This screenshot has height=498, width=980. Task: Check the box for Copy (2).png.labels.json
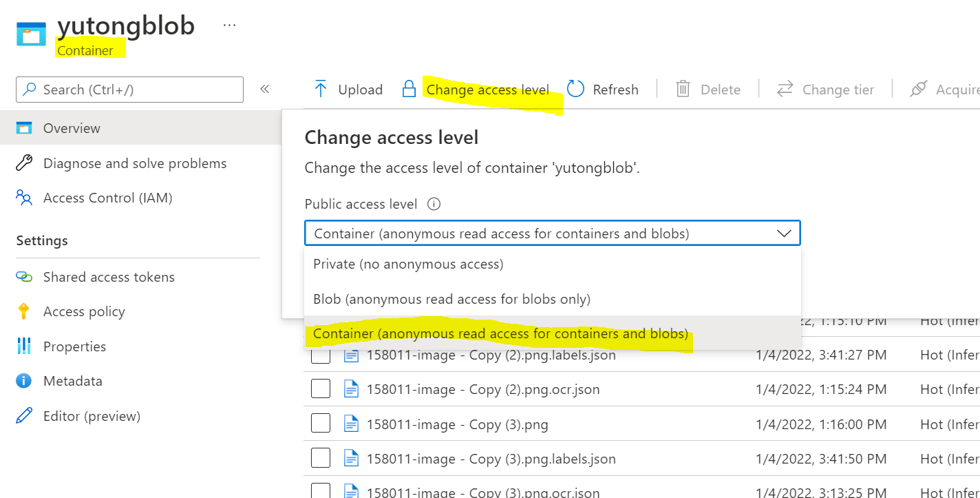pos(321,355)
